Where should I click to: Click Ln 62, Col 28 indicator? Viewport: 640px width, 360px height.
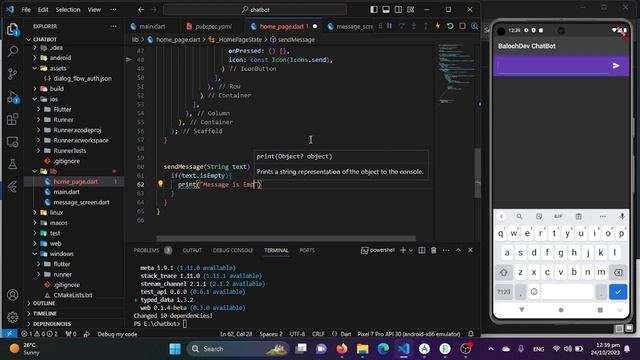tap(236, 334)
